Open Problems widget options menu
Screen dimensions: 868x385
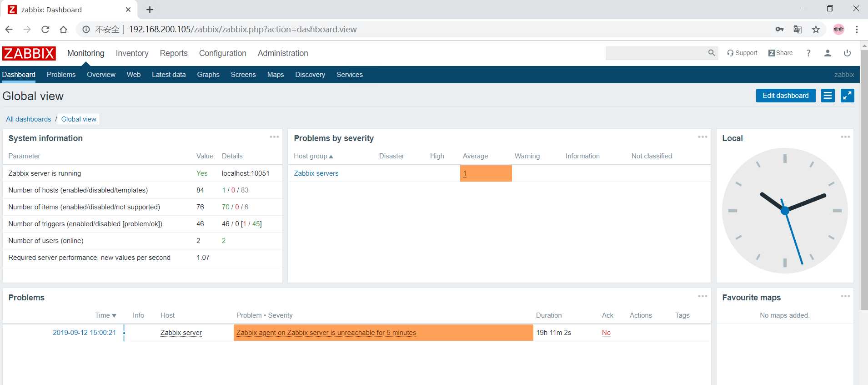[x=702, y=296]
